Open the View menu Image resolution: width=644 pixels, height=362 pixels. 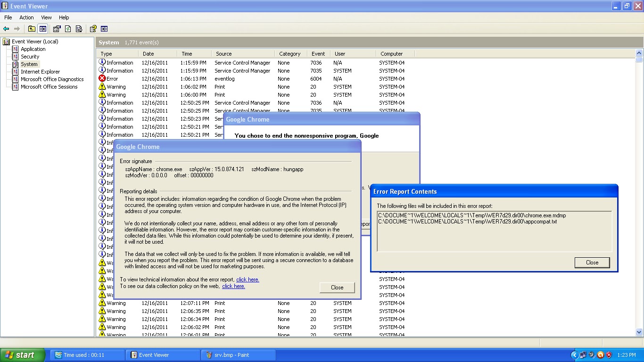click(46, 17)
